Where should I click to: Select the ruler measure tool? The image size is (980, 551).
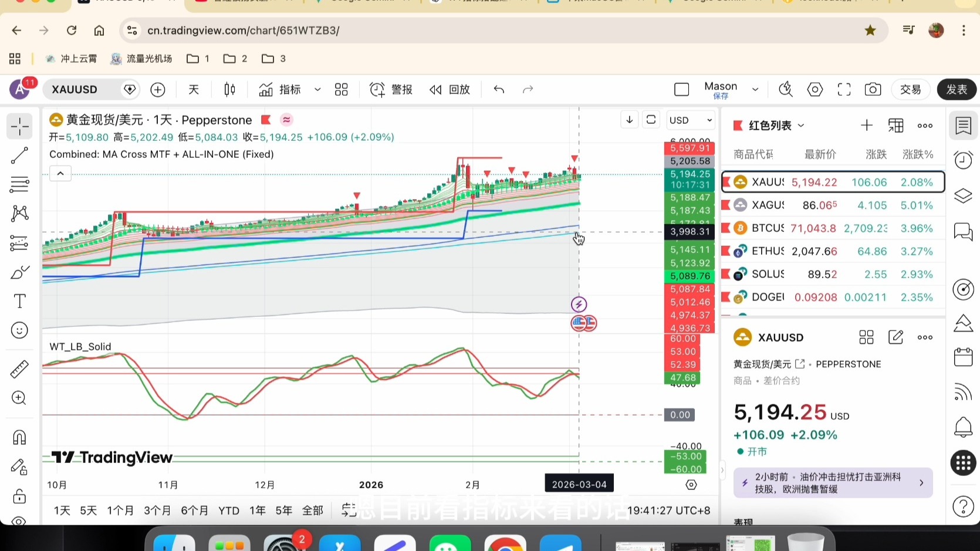click(x=19, y=369)
